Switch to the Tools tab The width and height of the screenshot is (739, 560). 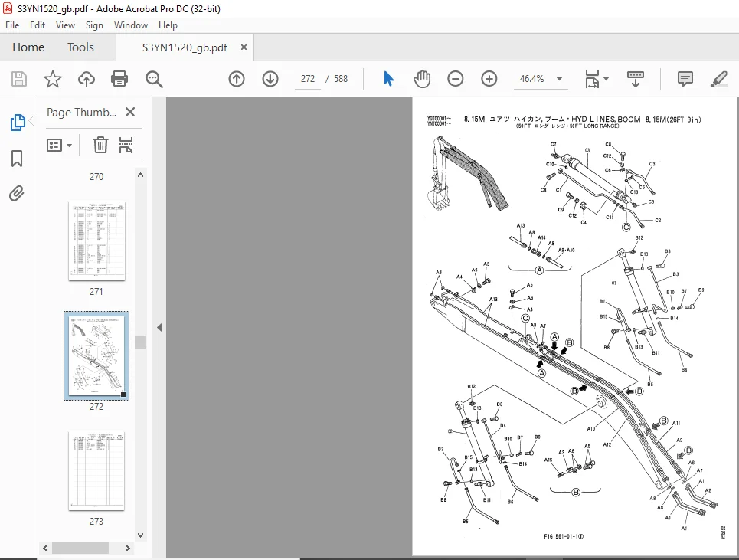coord(80,47)
